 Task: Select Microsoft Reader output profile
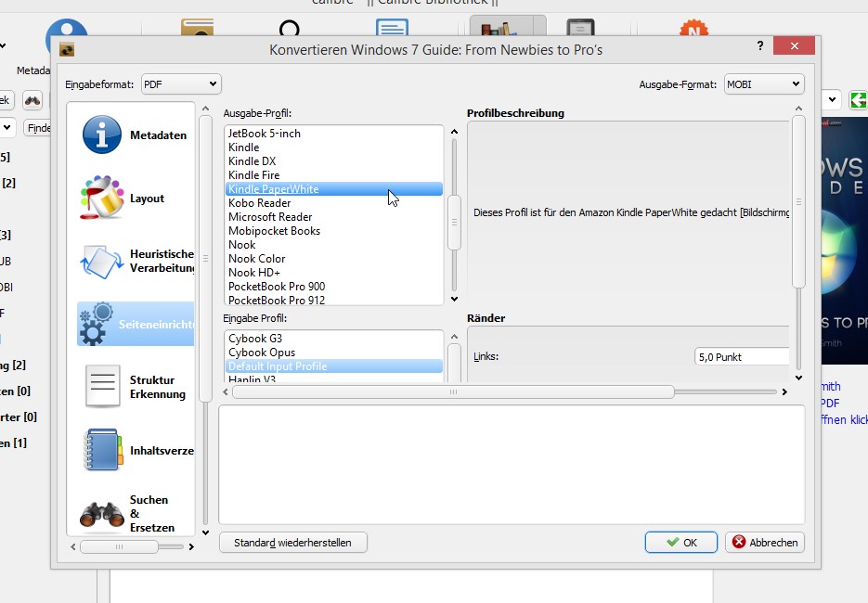click(334, 217)
